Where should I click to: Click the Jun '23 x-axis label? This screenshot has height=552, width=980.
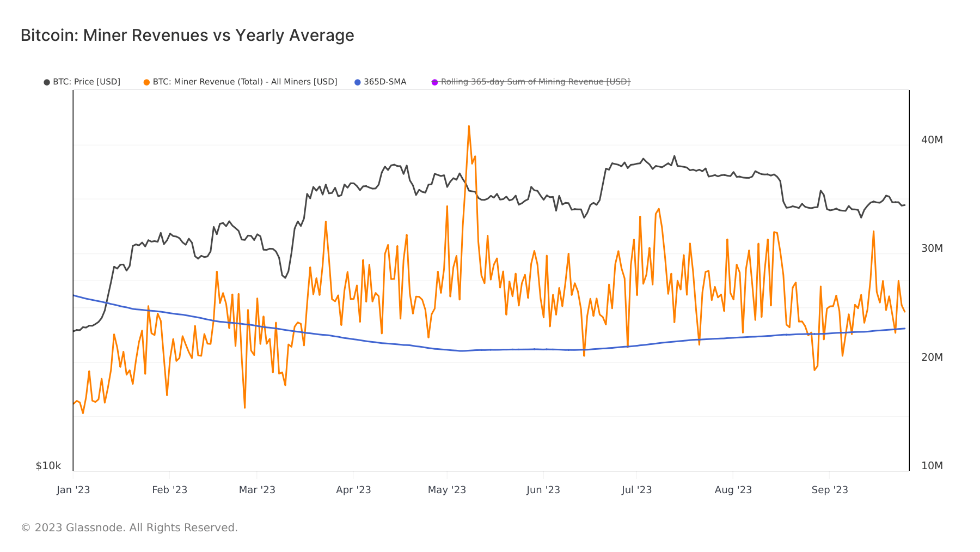[x=543, y=489]
